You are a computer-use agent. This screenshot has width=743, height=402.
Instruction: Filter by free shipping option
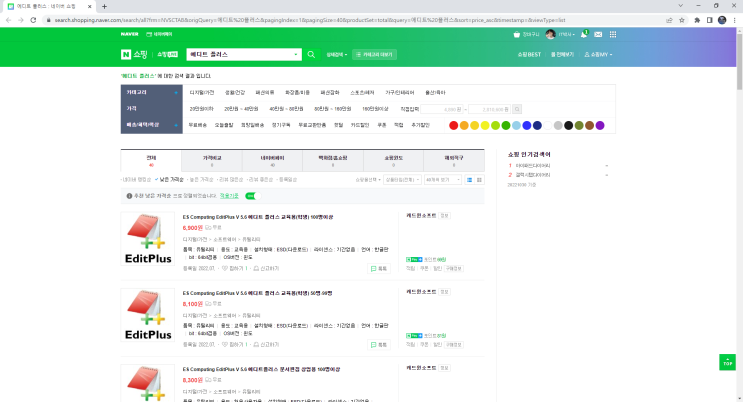coord(198,125)
